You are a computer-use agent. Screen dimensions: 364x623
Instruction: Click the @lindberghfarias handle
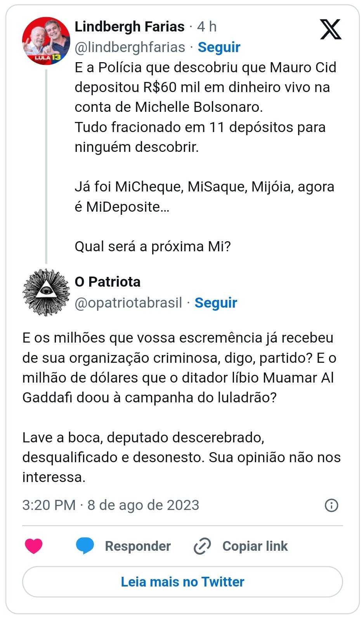(x=130, y=47)
